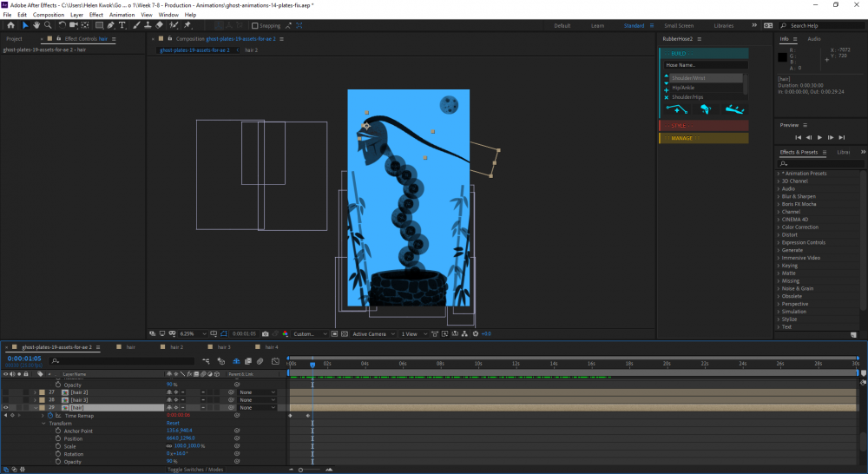Toggle visibility of hair 3 layer 28
The width and height of the screenshot is (868, 474).
click(6, 400)
